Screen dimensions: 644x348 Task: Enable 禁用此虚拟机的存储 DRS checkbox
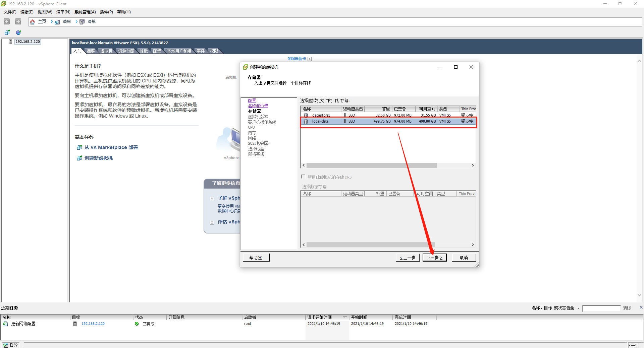[303, 177]
